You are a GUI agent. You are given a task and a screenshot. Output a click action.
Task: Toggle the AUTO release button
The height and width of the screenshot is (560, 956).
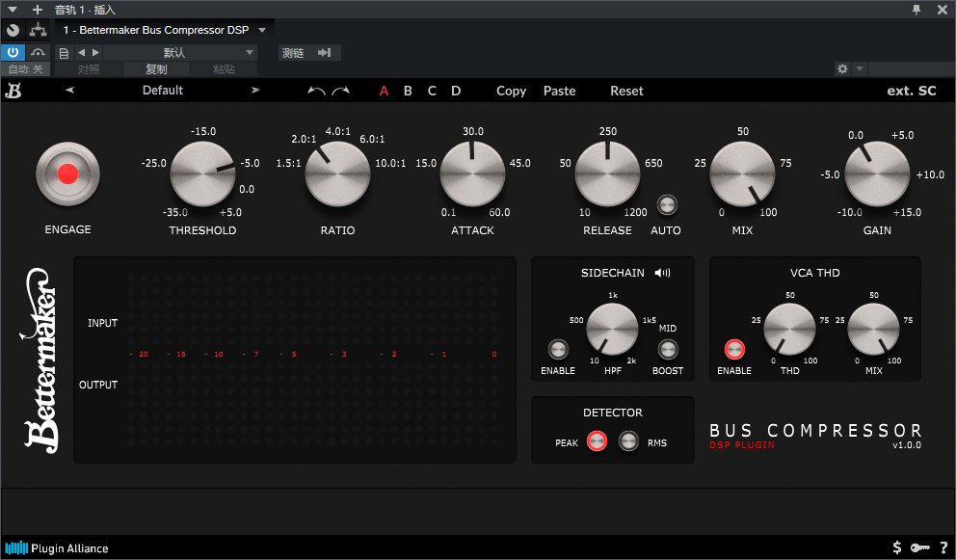point(667,205)
